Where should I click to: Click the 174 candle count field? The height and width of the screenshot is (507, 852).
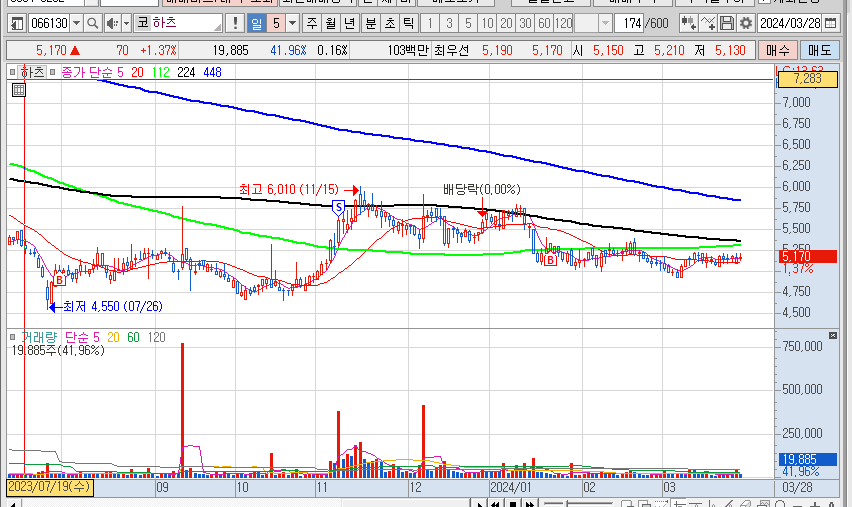click(631, 23)
